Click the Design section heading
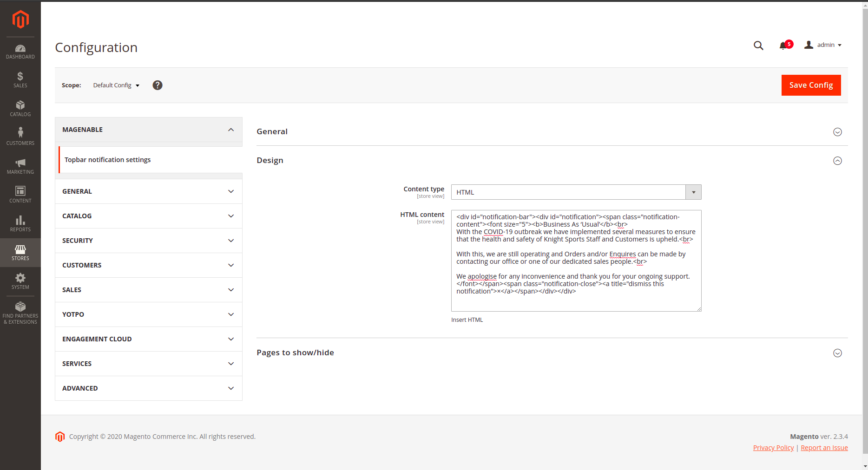Viewport: 868px width, 470px height. point(270,160)
